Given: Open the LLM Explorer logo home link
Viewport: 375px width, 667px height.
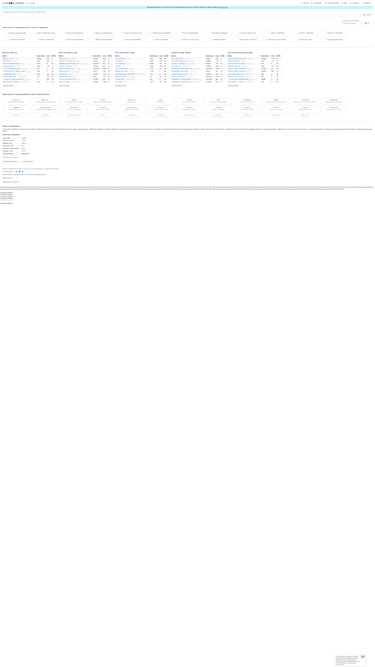Looking at the screenshot, I should [x=13, y=3].
